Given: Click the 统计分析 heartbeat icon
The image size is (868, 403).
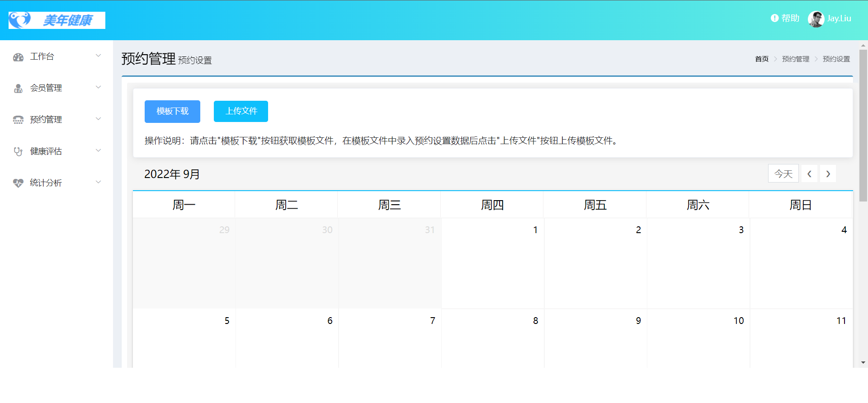Looking at the screenshot, I should [18, 183].
